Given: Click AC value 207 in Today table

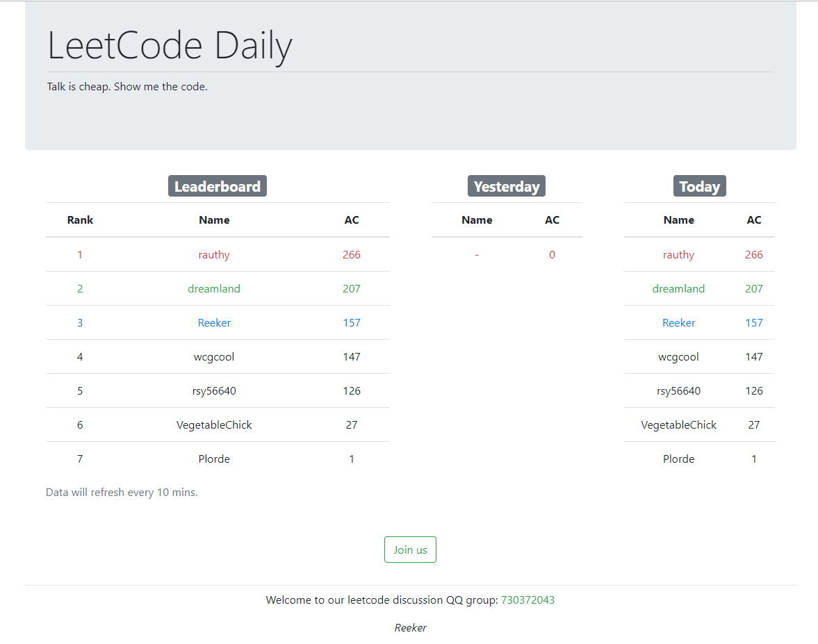Looking at the screenshot, I should tap(754, 288).
